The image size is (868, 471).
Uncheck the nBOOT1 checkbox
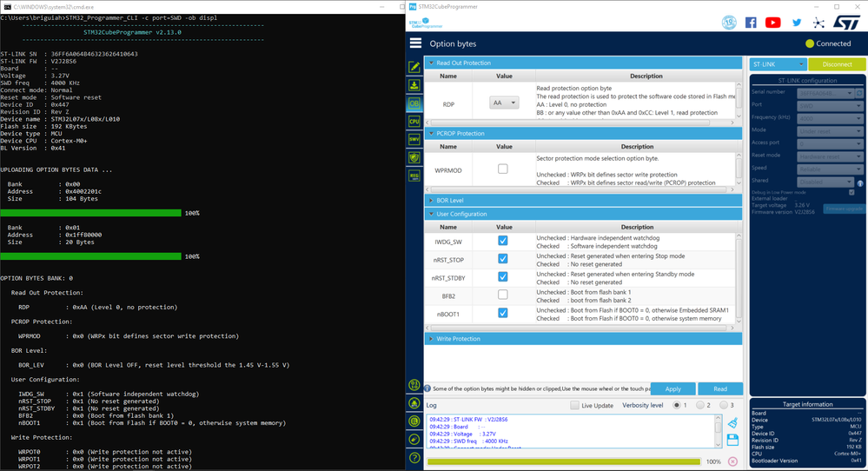tap(503, 313)
